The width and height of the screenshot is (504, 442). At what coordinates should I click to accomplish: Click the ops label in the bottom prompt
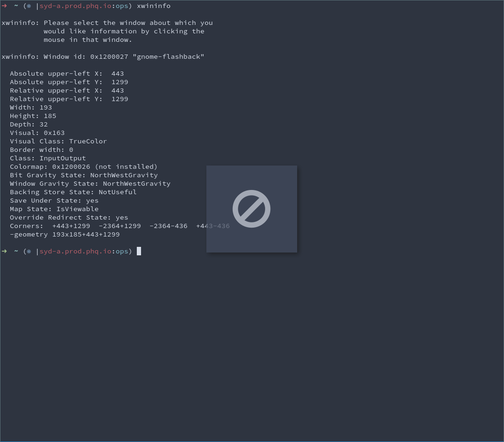[x=121, y=251]
